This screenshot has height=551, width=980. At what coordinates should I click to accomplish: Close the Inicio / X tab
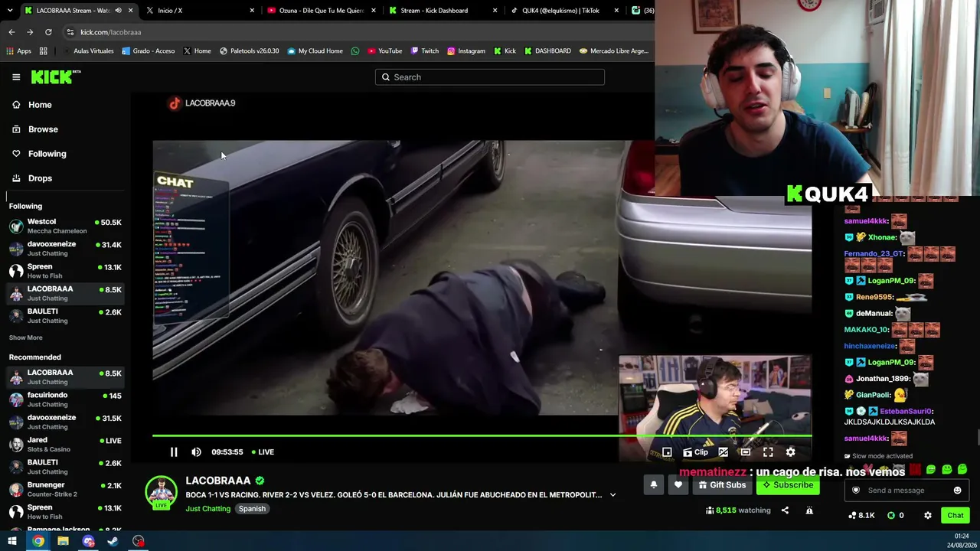click(x=252, y=11)
